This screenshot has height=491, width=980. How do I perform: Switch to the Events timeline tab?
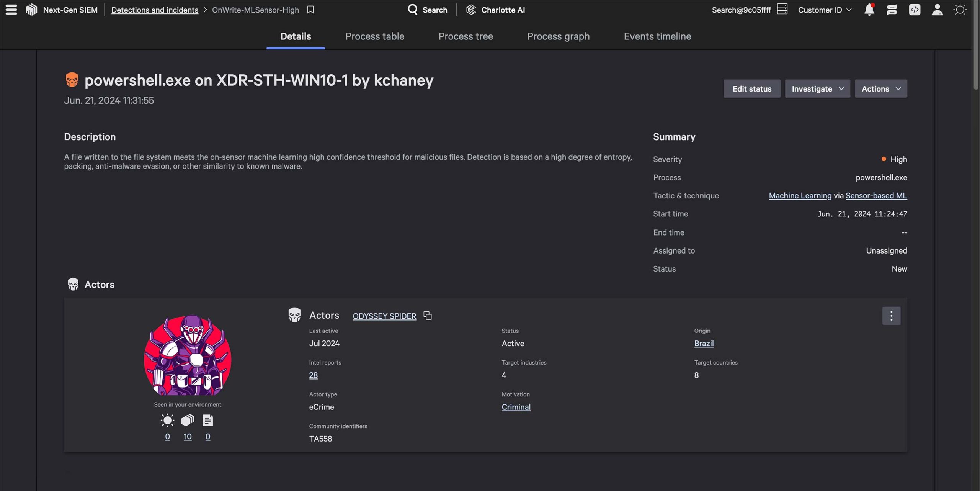point(657,36)
